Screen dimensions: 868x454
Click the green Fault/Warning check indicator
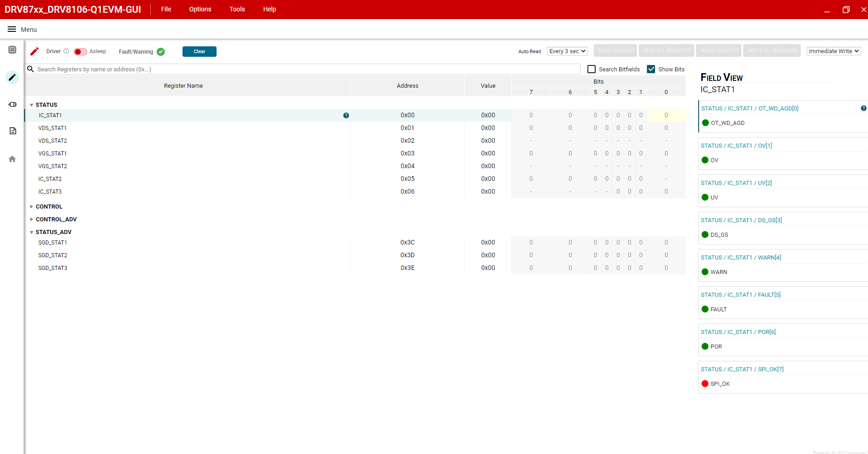(x=161, y=52)
